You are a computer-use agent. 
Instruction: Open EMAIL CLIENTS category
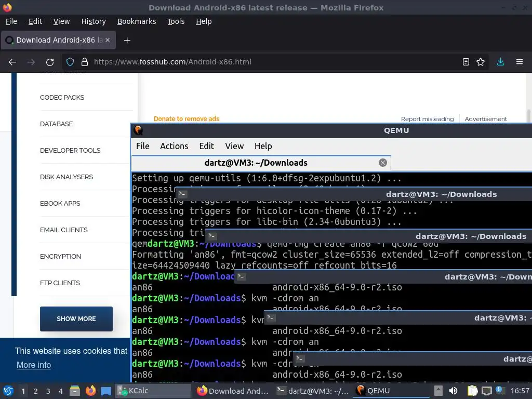(x=64, y=230)
